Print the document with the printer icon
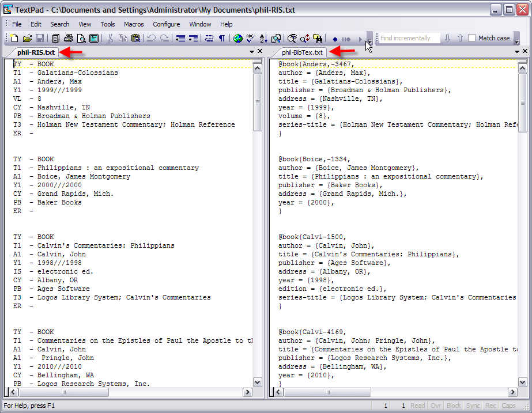The width and height of the screenshot is (532, 413). [69, 39]
